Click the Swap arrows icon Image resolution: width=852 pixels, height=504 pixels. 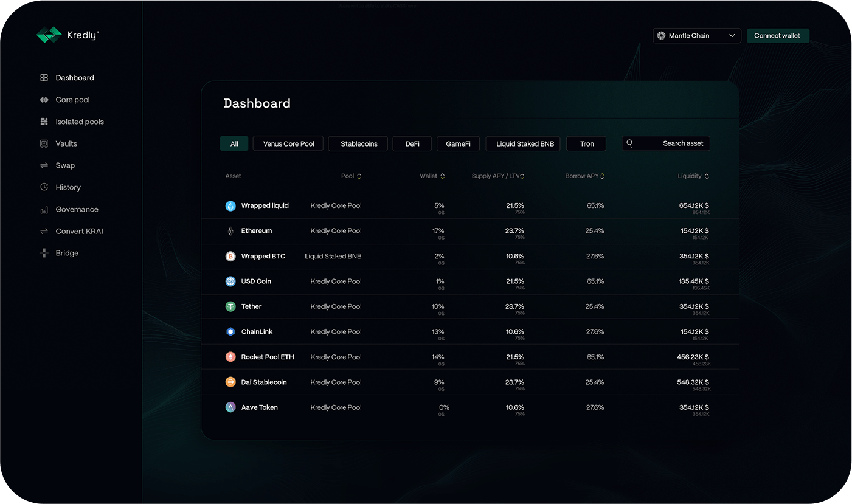(x=44, y=165)
